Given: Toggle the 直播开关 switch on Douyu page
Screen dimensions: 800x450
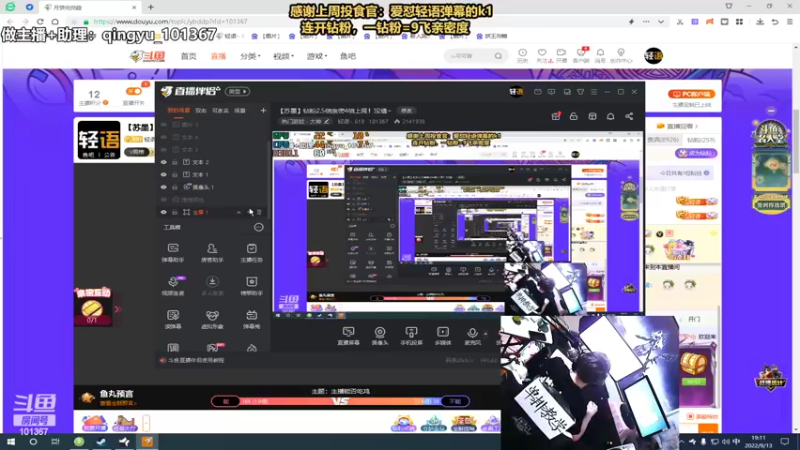Looking at the screenshot, I should (134, 91).
